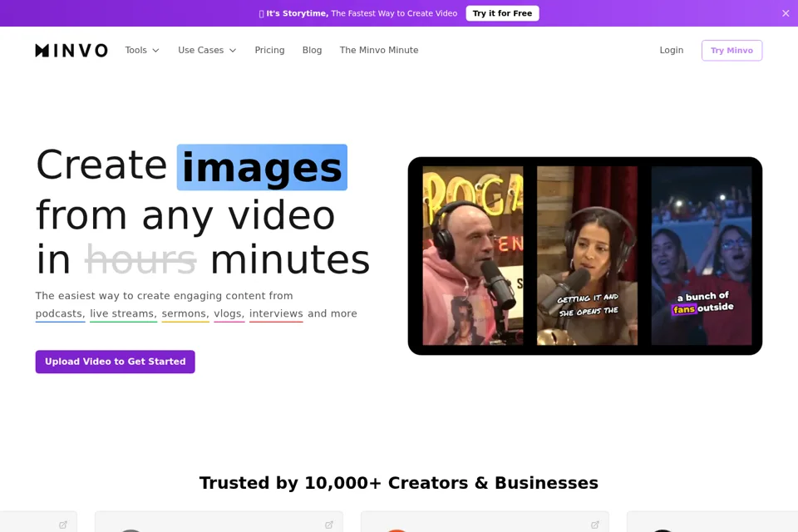Click the Minvo logo in the header
Viewport: 798px width, 532px height.
[71, 51]
